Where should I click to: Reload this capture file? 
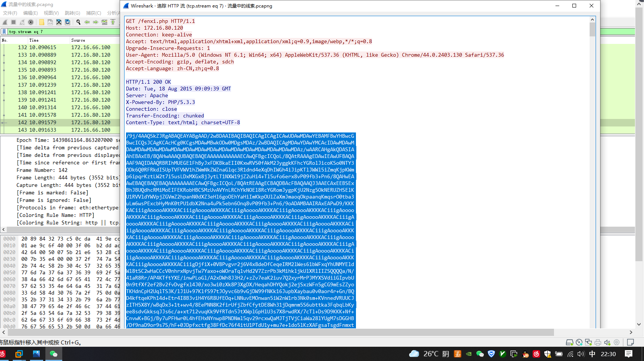(x=68, y=22)
